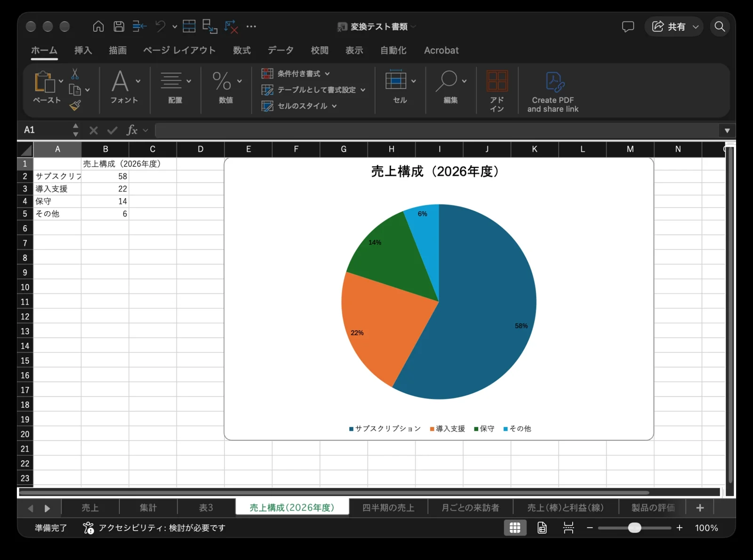
Task: Switch to the 集計 sheet tab
Action: (x=148, y=508)
